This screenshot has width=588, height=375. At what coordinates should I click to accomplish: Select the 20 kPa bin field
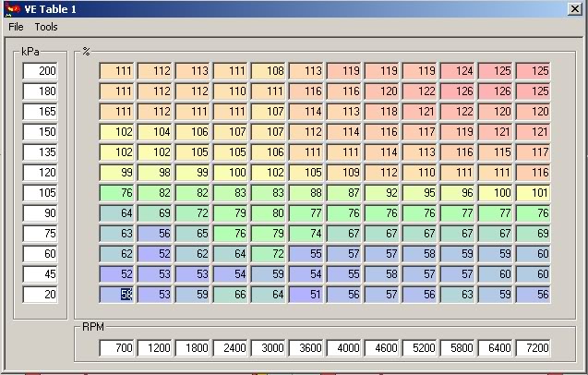40,294
